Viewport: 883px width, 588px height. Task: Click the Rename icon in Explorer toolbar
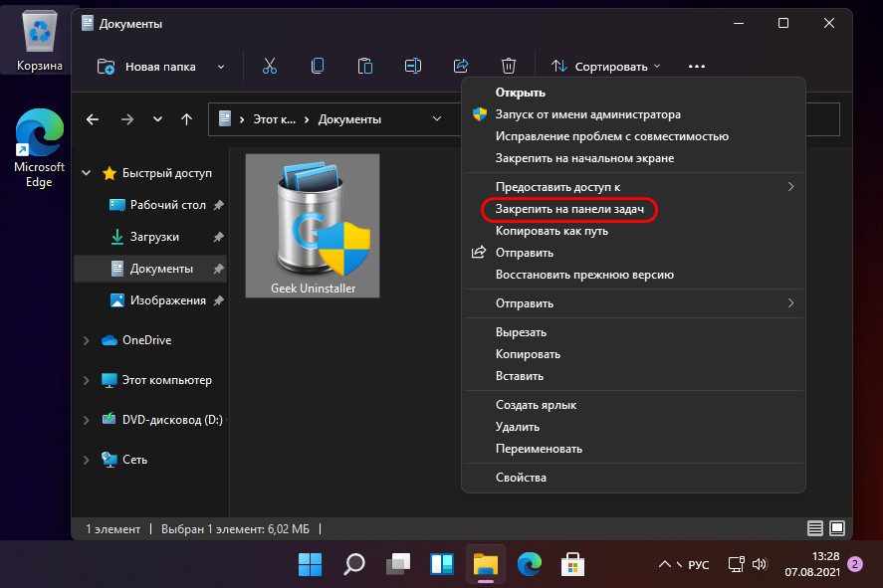[x=413, y=67]
